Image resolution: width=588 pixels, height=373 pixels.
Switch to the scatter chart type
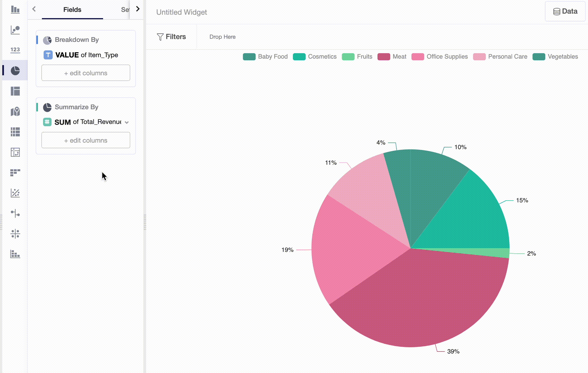(15, 30)
